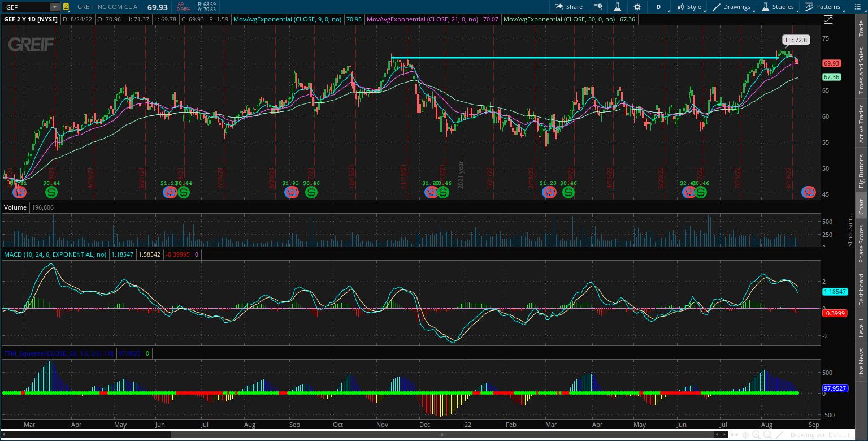This screenshot has width=868, height=441.
Task: Open the Live News side tab
Action: pyautogui.click(x=861, y=363)
